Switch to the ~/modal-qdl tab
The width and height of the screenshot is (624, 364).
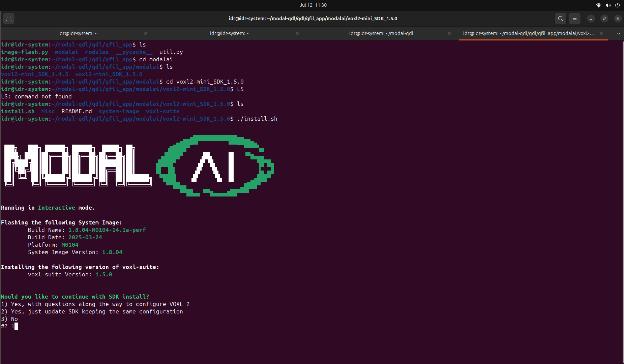381,33
